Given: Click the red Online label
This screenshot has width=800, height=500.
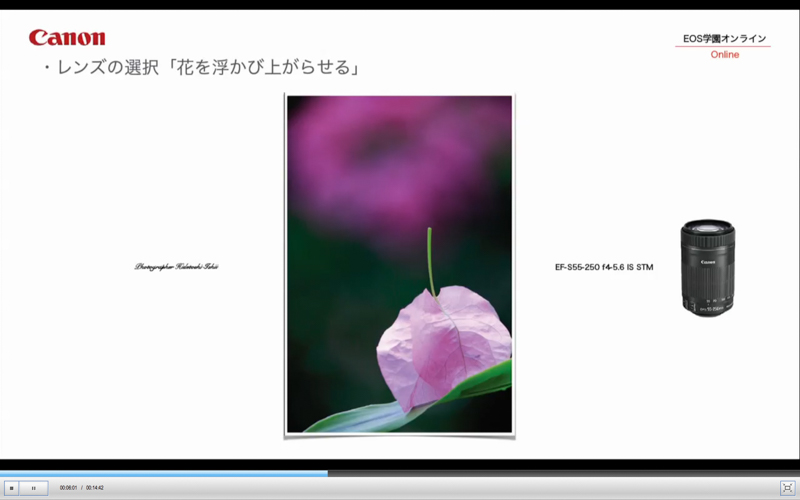Looking at the screenshot, I should [724, 55].
